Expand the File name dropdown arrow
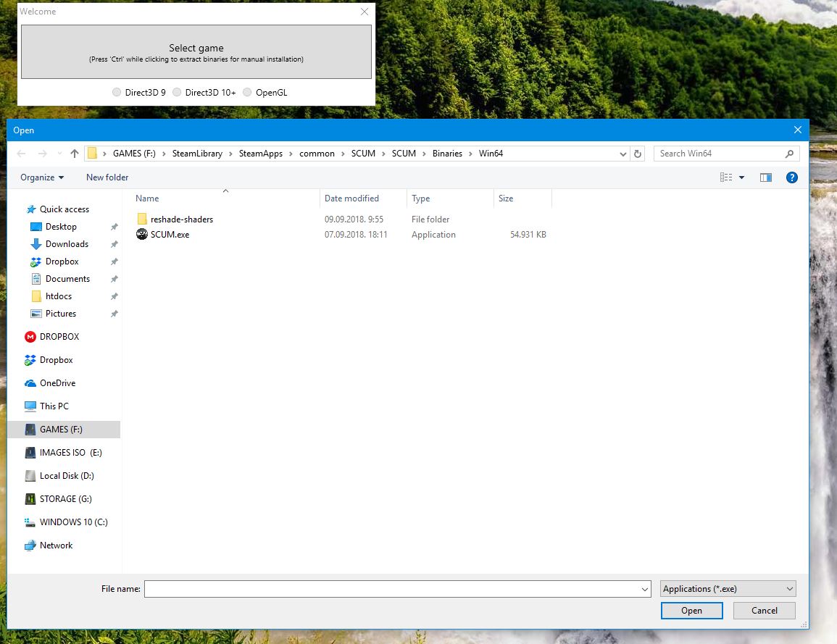The height and width of the screenshot is (644, 837). coord(645,589)
